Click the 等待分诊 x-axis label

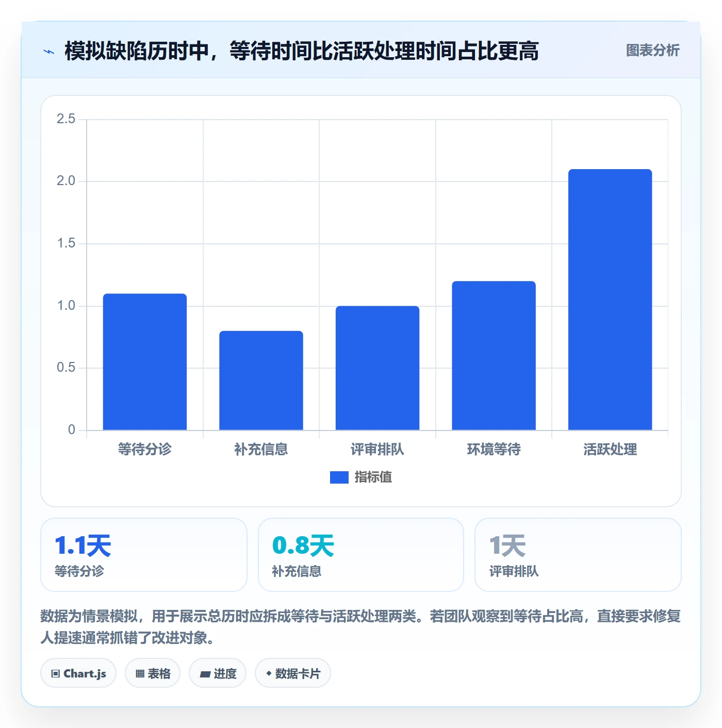coord(145,449)
